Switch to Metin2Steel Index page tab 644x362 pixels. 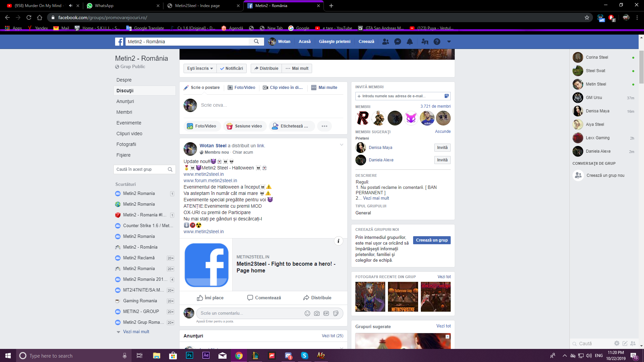click(x=204, y=6)
